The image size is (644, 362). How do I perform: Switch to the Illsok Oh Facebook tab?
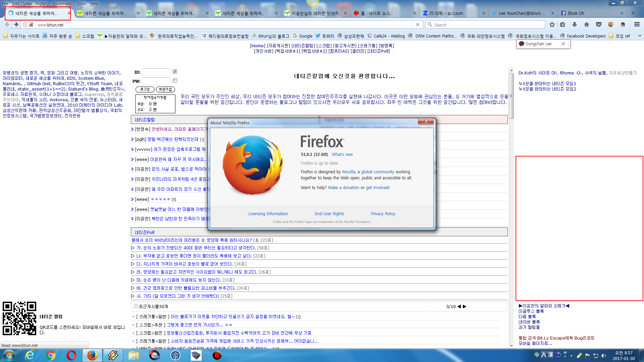pos(592,13)
